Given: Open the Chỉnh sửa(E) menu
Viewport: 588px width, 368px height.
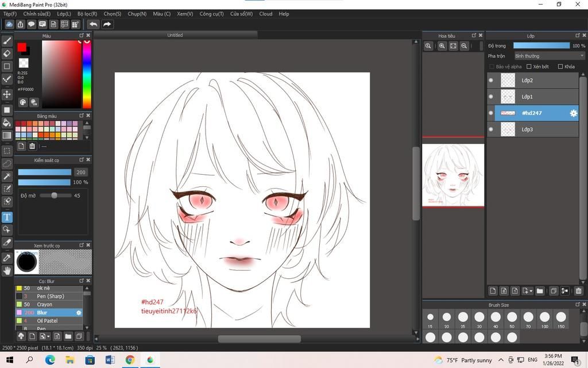Looking at the screenshot, I should (x=37, y=14).
